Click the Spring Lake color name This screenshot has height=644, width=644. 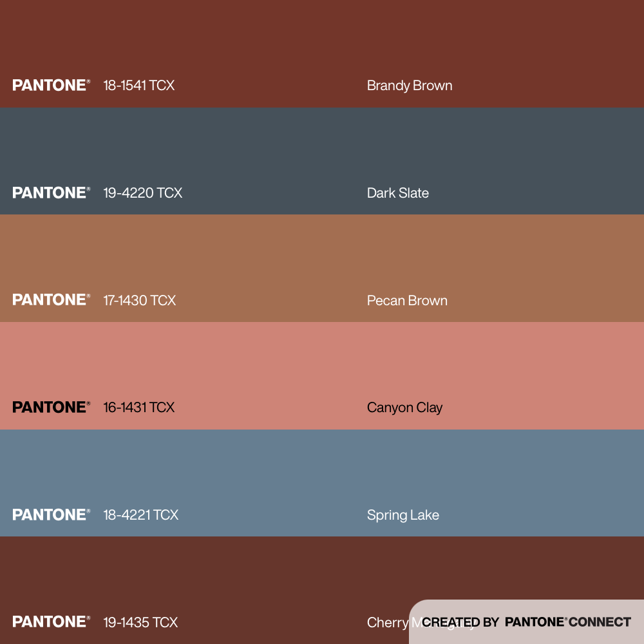[402, 515]
